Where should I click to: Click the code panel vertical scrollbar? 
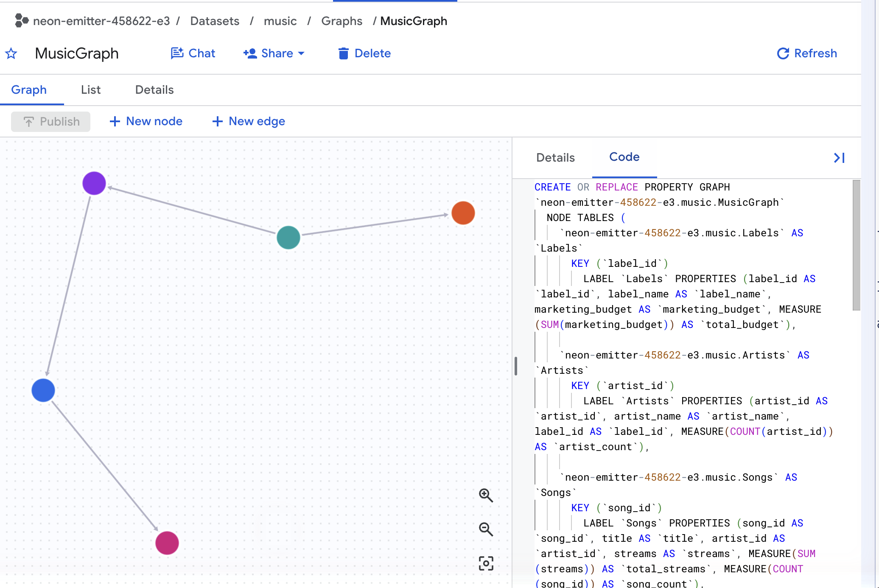coord(857,245)
